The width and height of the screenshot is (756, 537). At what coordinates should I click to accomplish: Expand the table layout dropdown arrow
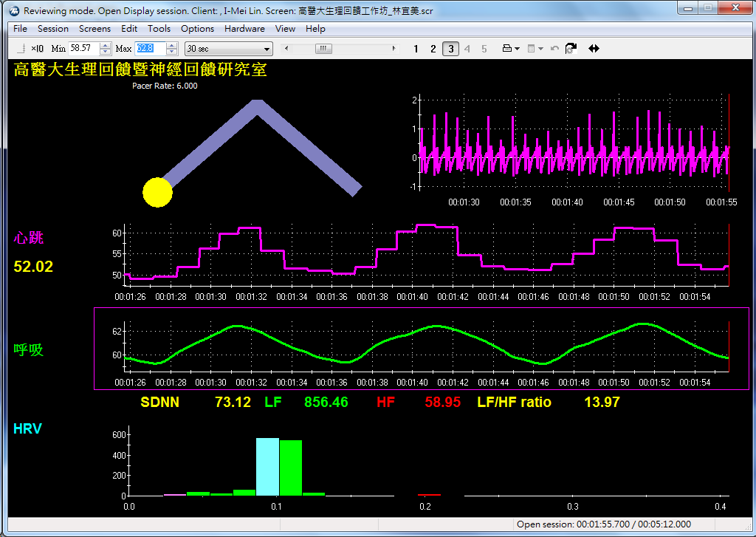tap(541, 49)
